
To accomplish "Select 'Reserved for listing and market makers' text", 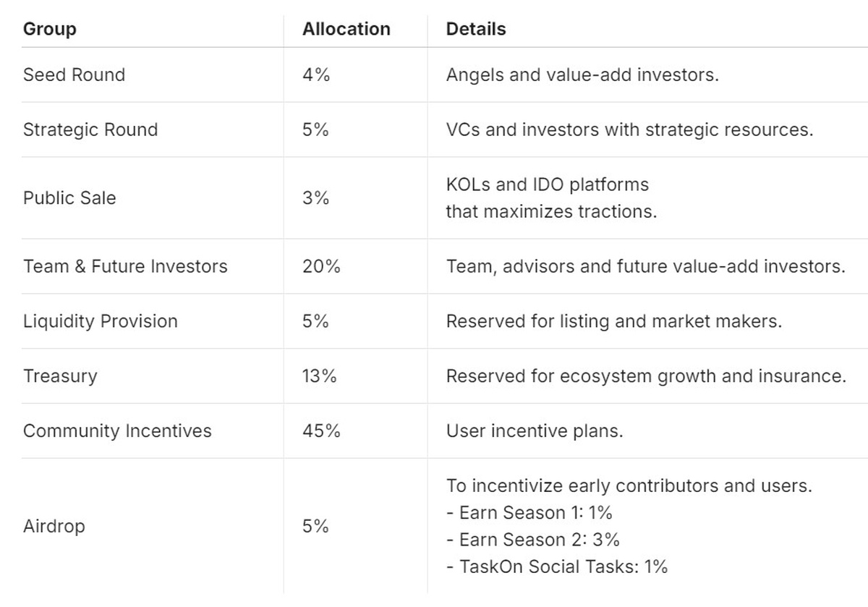I will click(x=613, y=321).
